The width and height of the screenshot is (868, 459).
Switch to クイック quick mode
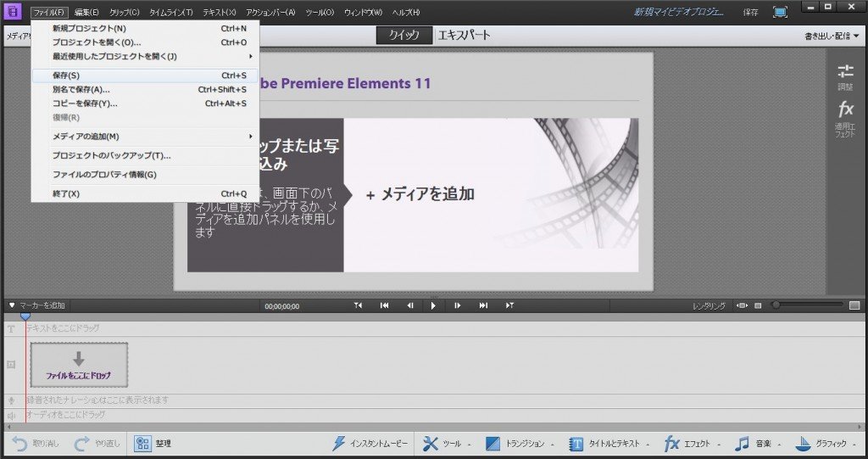coord(404,35)
